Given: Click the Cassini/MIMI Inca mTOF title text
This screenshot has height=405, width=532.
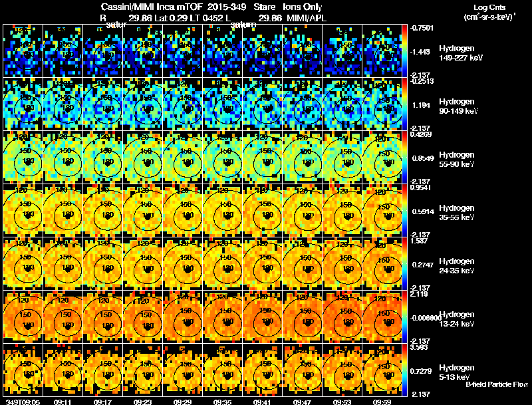Looking at the screenshot, I should tap(152, 7).
